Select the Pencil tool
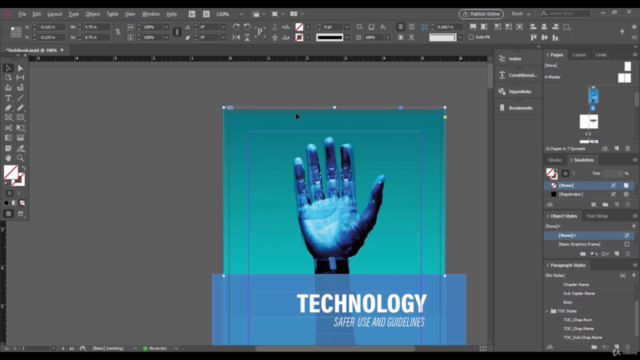The height and width of the screenshot is (360, 640). click(20, 108)
